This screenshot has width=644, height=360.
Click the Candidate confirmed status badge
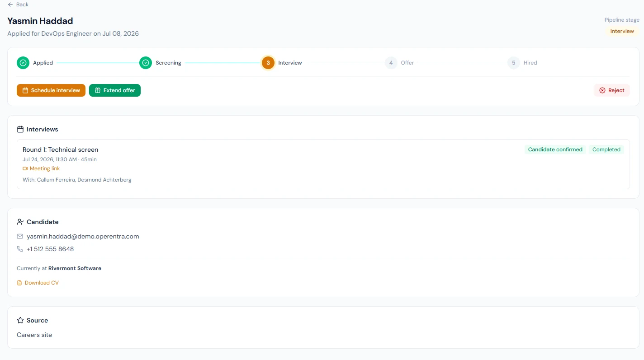point(555,150)
